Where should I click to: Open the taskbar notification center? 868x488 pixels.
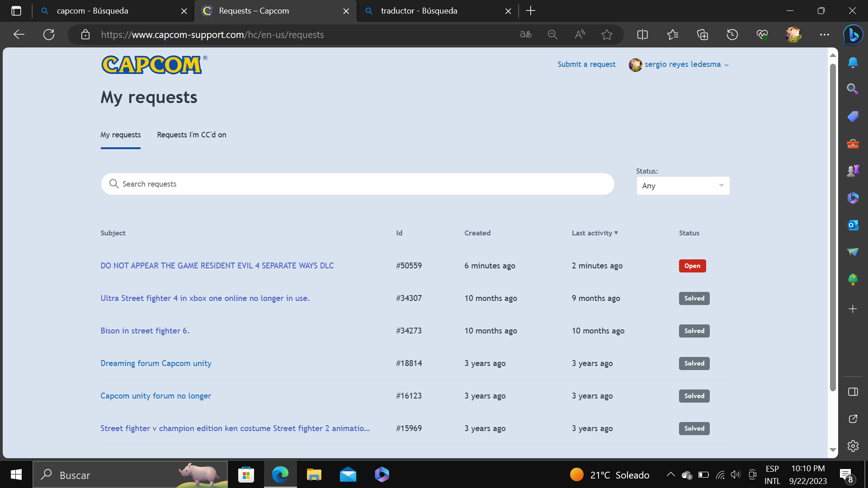(x=846, y=475)
